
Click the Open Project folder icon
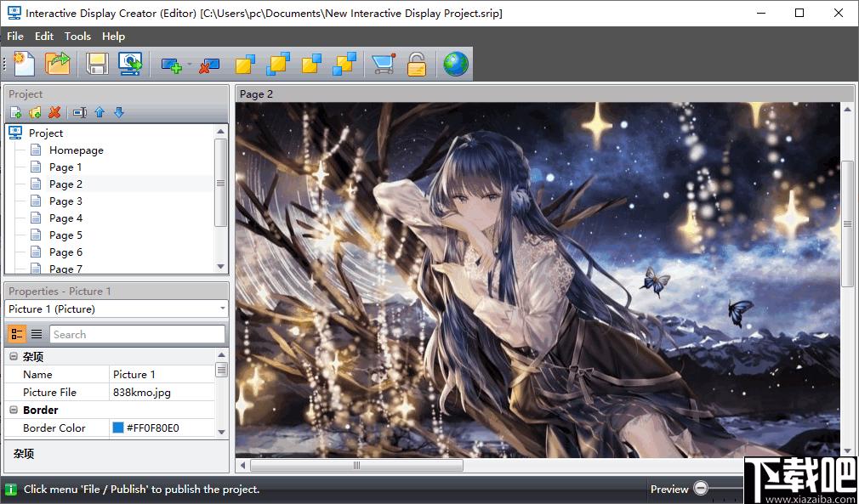coord(58,64)
